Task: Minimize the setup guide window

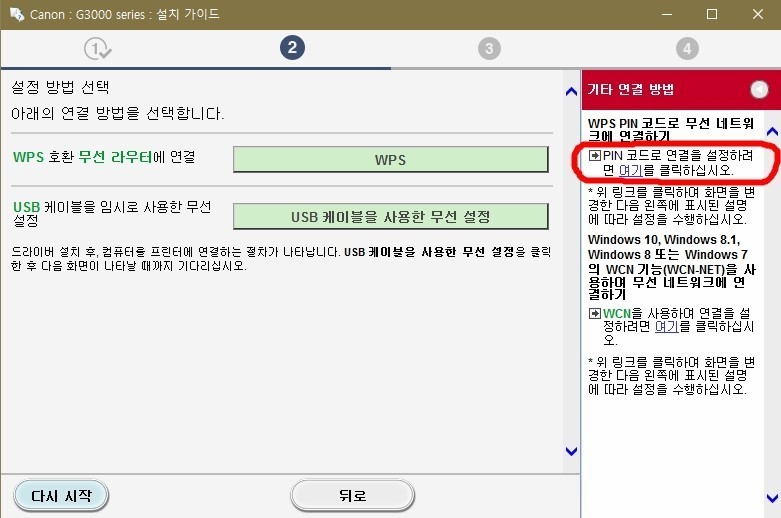Action: [666, 14]
